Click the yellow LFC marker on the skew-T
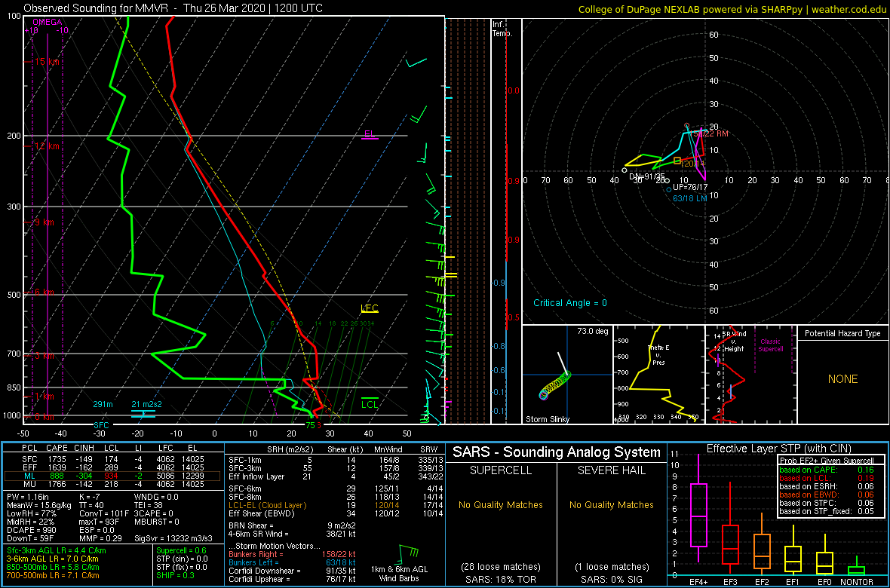The height and width of the screenshot is (588, 890). click(370, 308)
